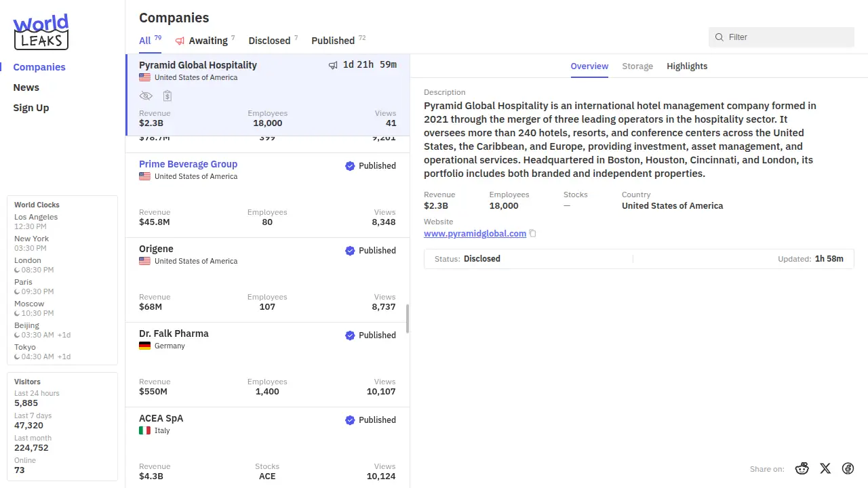Click the eye icon on Pyramid Global Hospitality

146,96
